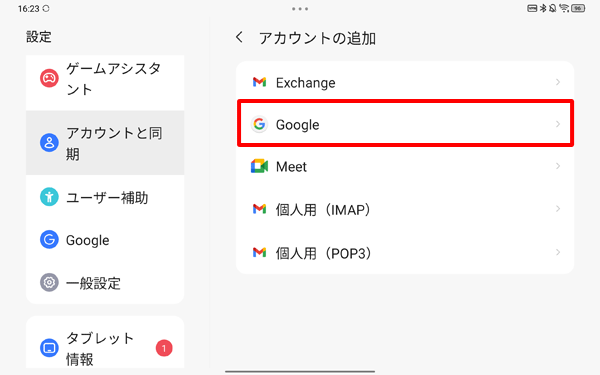Select 一般設定 in the settings sidebar

[x=105, y=283]
